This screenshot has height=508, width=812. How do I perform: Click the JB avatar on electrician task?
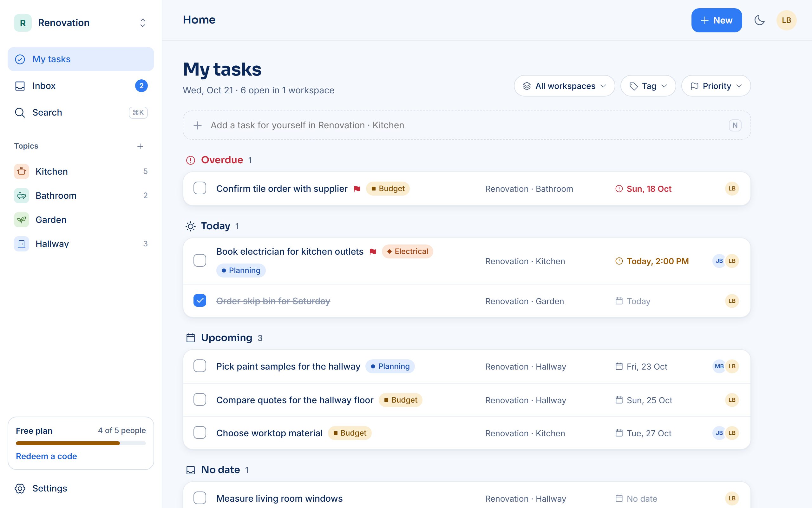(719, 261)
